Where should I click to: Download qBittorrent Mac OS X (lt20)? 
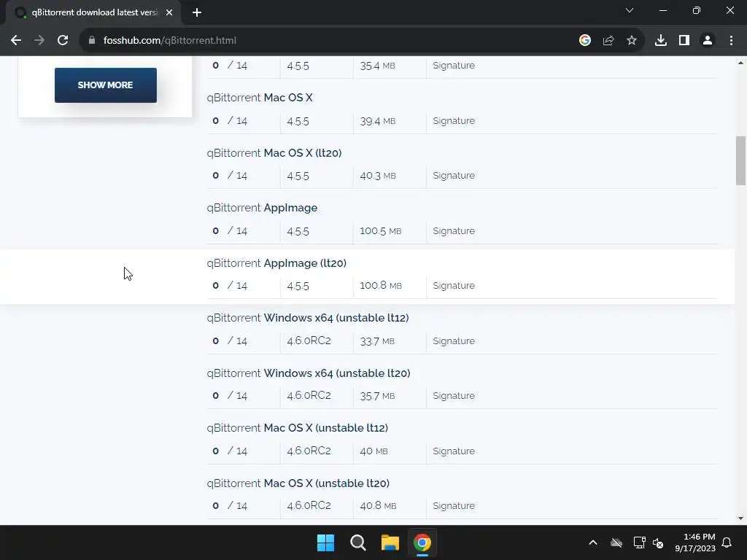pyautogui.click(x=274, y=153)
